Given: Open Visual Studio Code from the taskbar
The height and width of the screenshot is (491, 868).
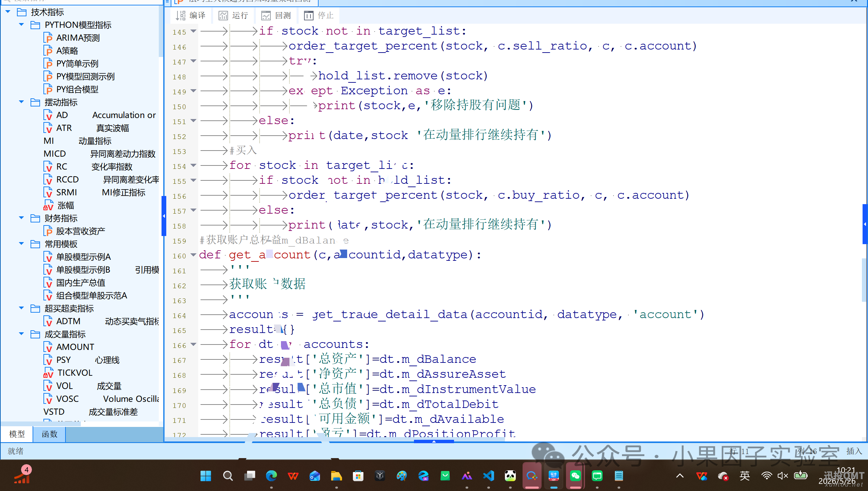Looking at the screenshot, I should pos(488,476).
